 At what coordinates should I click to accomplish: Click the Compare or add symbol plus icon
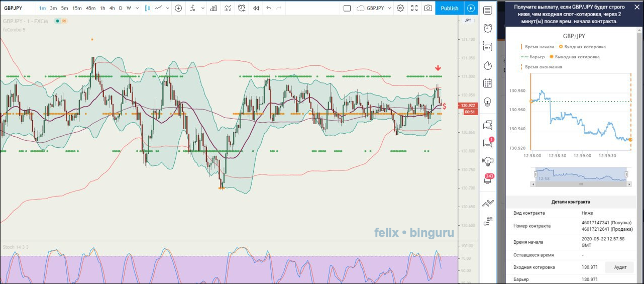click(x=178, y=8)
